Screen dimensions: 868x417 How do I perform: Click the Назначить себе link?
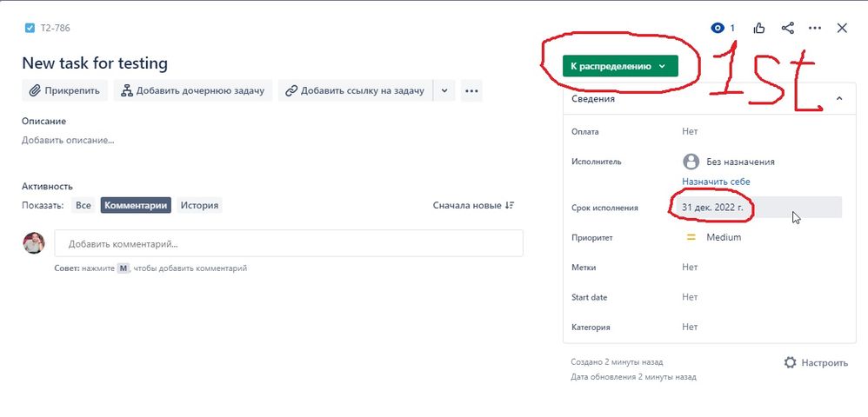[716, 182]
